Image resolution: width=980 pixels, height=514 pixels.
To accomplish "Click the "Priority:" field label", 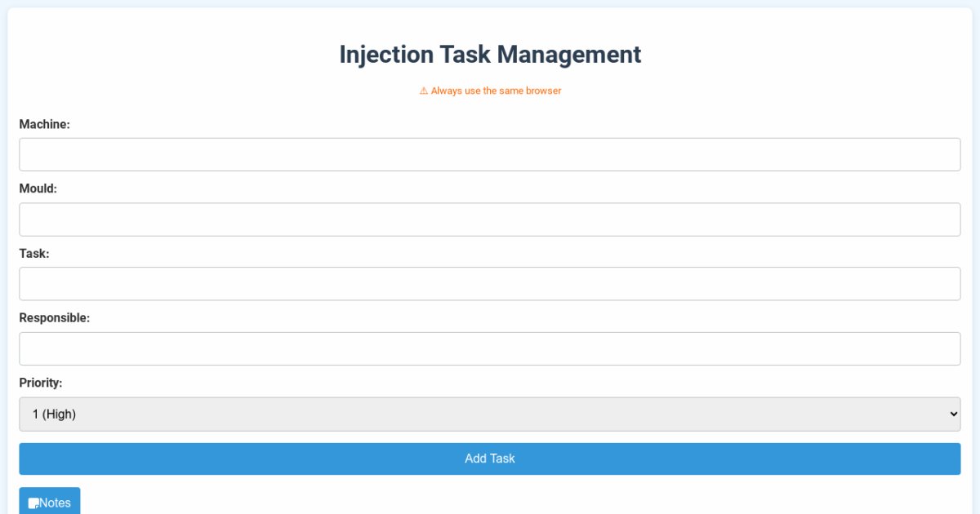I will tap(41, 383).
